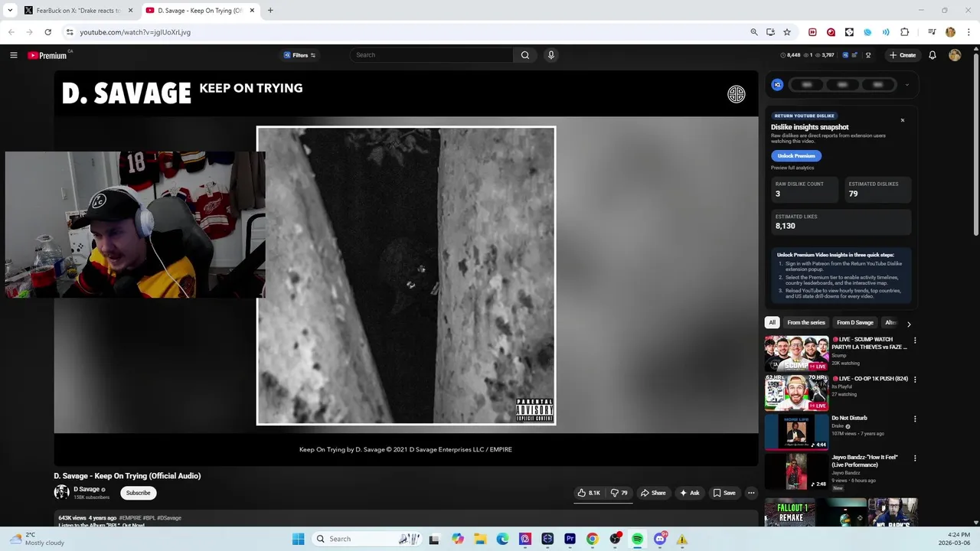The height and width of the screenshot is (551, 980).
Task: Open the Chrome profile avatar
Action: tap(950, 32)
